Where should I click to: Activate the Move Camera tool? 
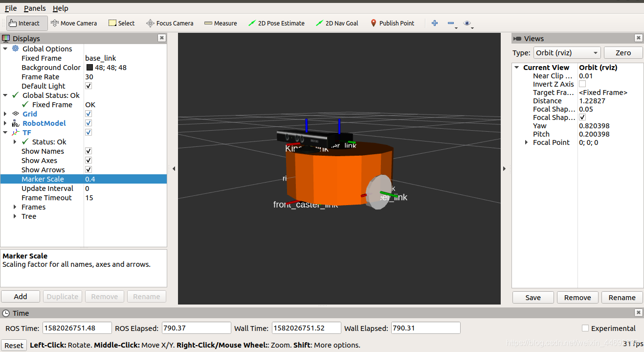tap(74, 23)
